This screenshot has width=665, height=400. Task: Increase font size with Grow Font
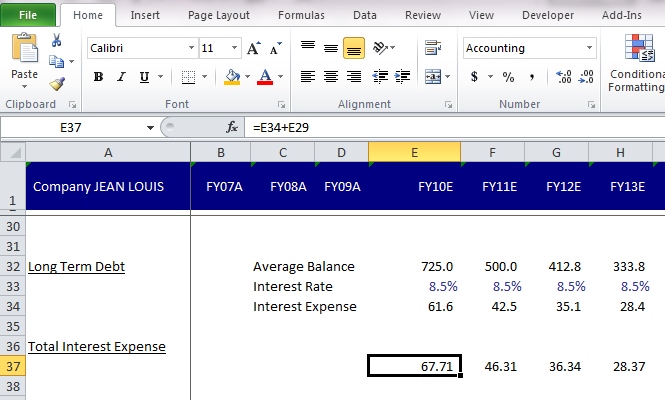point(254,48)
